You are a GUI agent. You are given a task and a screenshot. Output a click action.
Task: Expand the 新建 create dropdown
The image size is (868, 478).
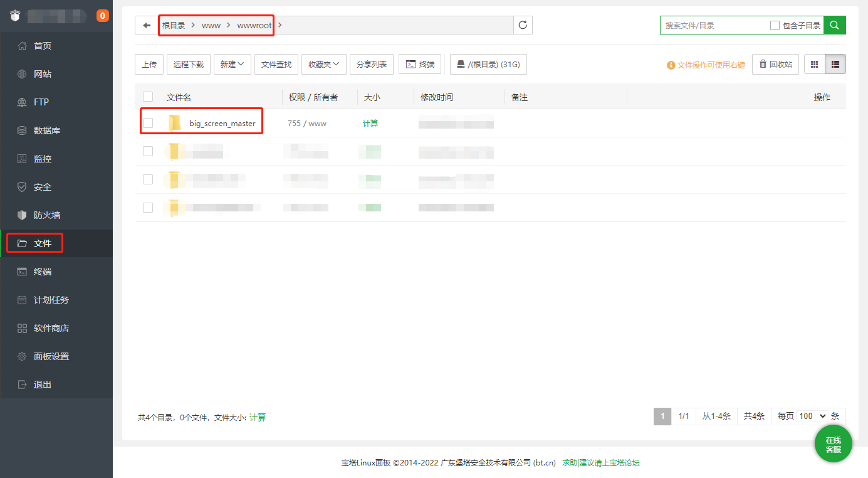(233, 64)
